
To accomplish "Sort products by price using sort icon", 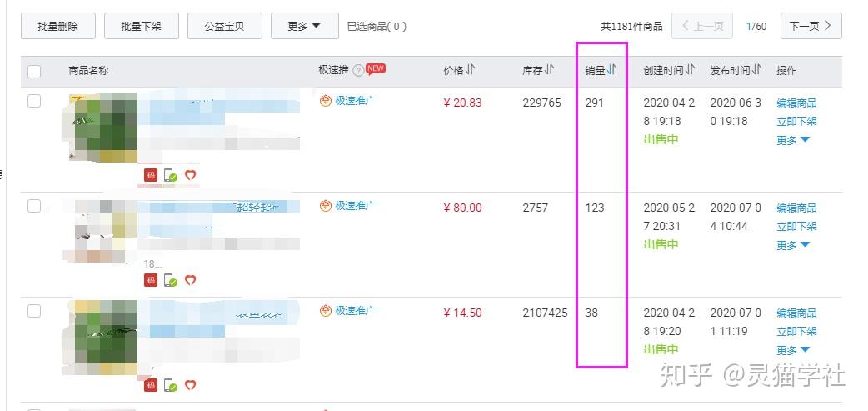I will [471, 71].
